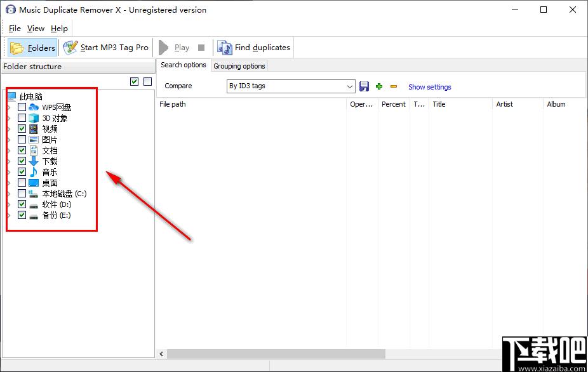Select the 此电脑 tree root label
Viewport: 588px width, 372px height.
(x=30, y=96)
